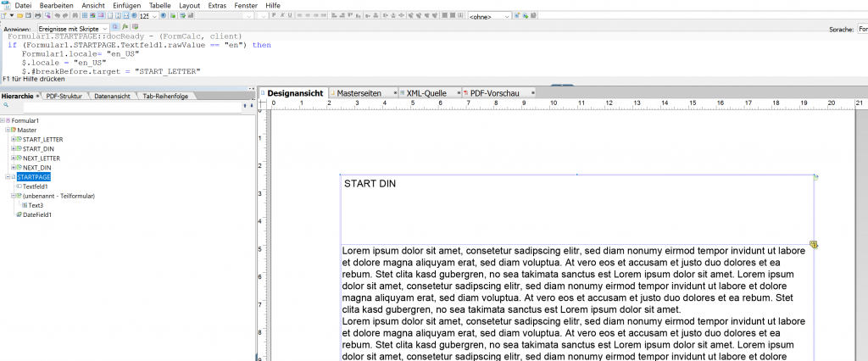This screenshot has height=361, width=868.
Task: Click the magnifier icon beside Anzeigen dropdown
Action: point(114,28)
